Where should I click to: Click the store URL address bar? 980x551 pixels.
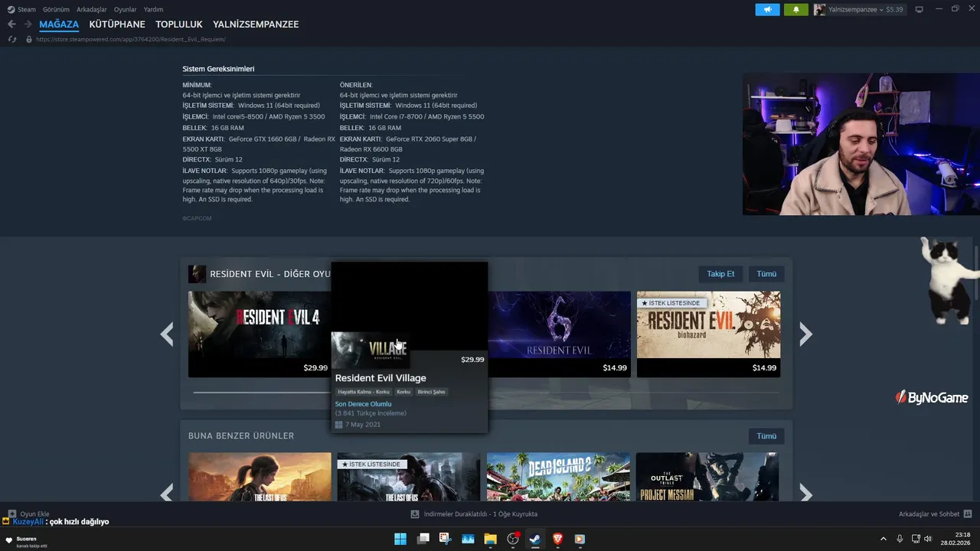(131, 39)
